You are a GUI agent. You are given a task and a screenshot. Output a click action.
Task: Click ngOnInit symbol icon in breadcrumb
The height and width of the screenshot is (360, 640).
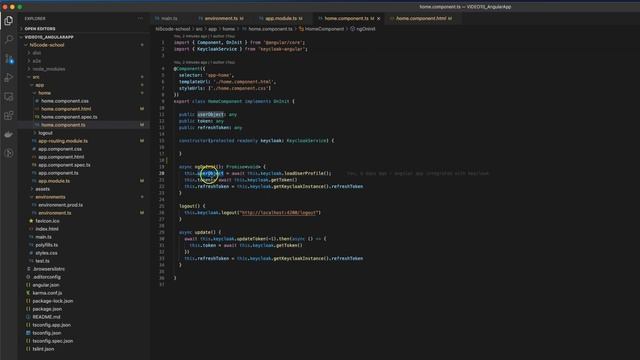click(x=352, y=29)
